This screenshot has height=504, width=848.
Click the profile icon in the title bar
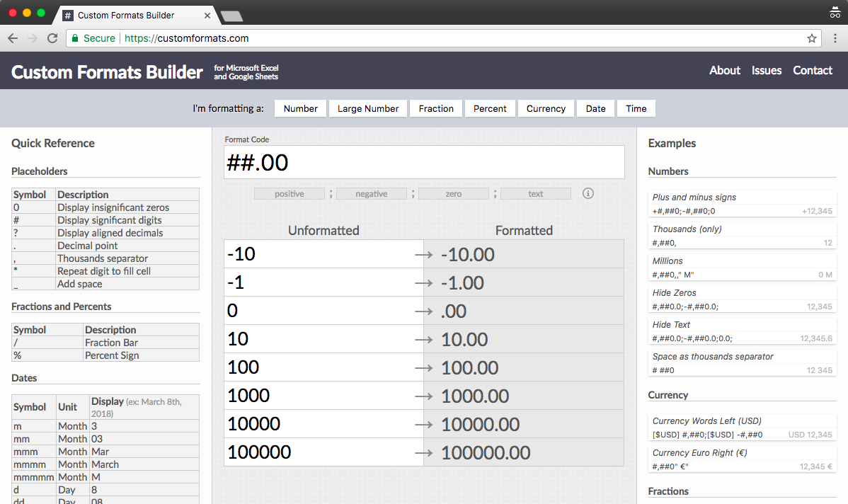(835, 12)
